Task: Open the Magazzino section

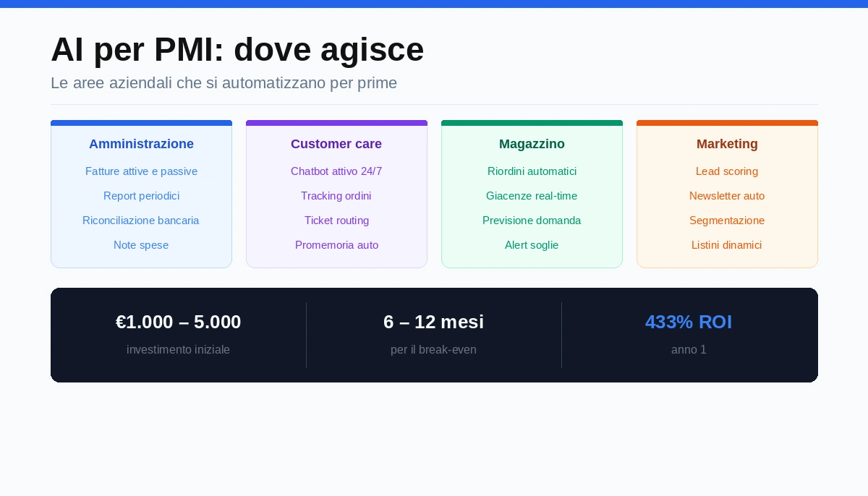Action: (532, 144)
